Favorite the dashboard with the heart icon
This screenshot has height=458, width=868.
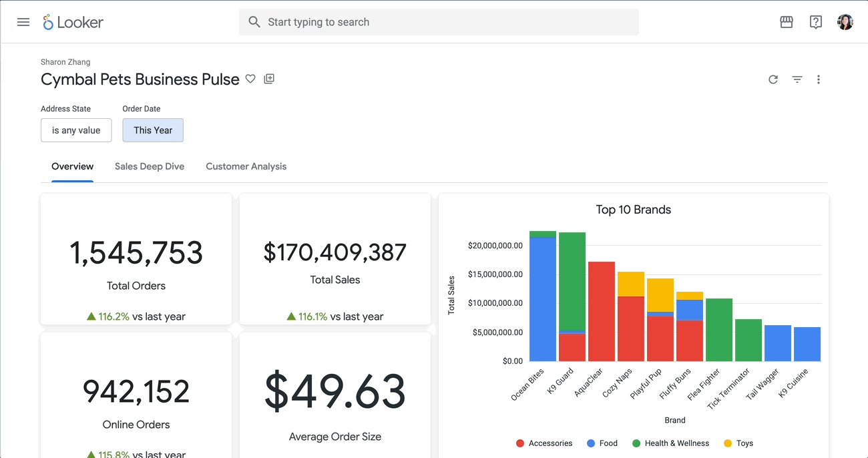pyautogui.click(x=250, y=79)
